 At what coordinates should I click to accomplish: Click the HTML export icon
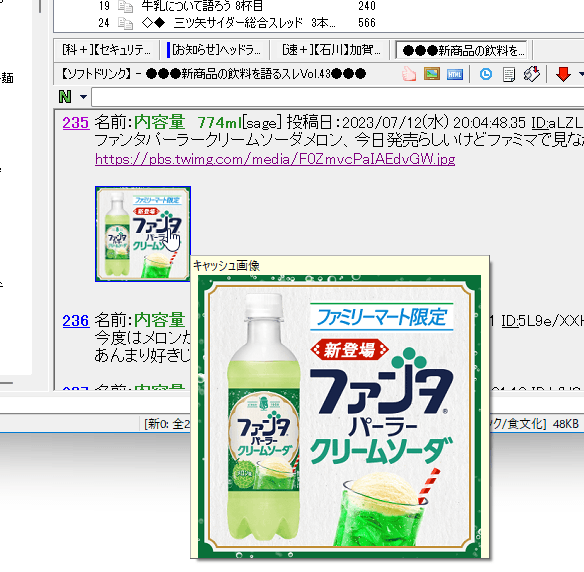click(x=454, y=74)
